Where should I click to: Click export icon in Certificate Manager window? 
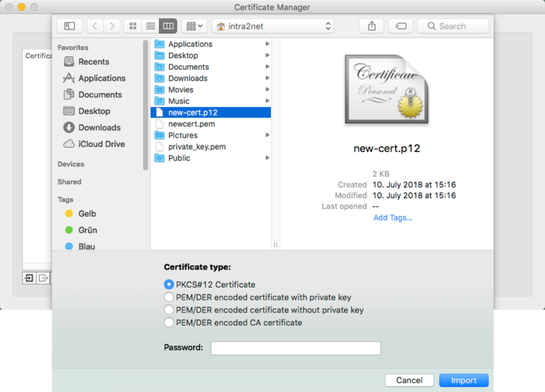[x=43, y=278]
